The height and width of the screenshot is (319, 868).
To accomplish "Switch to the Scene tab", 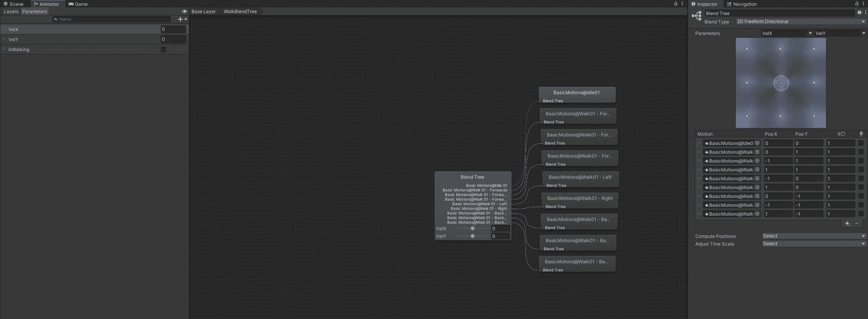I will [13, 4].
